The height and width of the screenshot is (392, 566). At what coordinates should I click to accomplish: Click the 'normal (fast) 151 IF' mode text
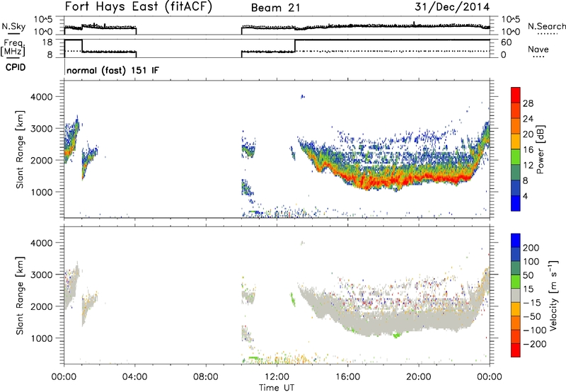point(112,70)
